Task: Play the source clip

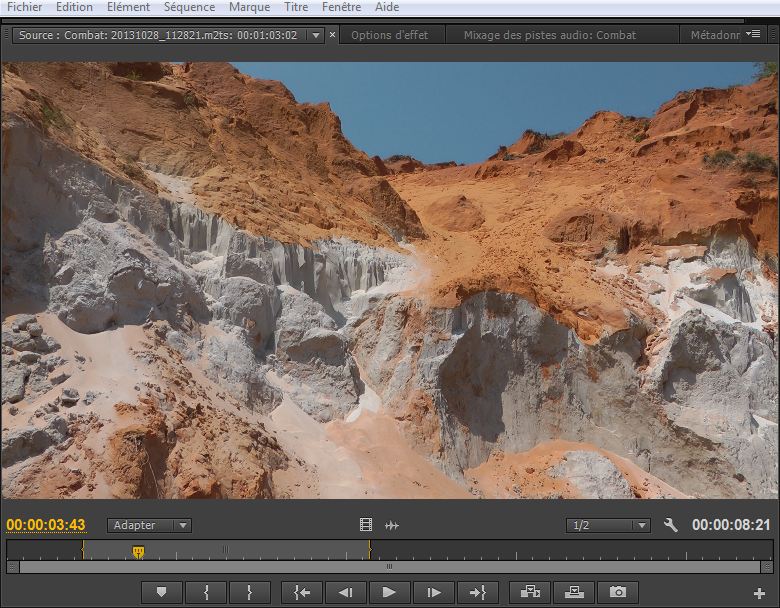Action: [x=388, y=592]
